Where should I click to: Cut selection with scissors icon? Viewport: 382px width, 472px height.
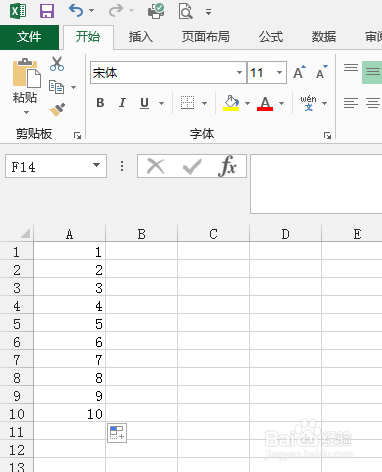57,63
